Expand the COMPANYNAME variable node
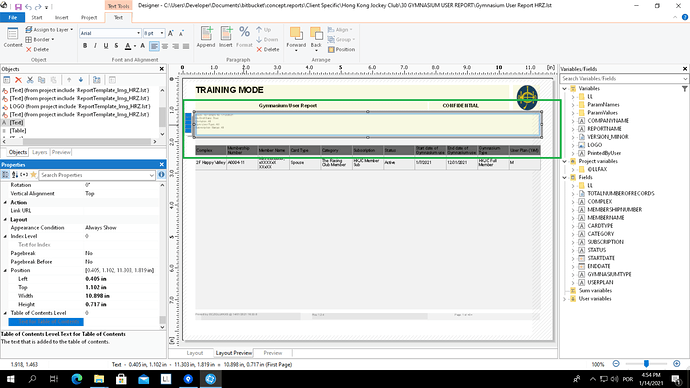This screenshot has width=690, height=388. [x=573, y=121]
